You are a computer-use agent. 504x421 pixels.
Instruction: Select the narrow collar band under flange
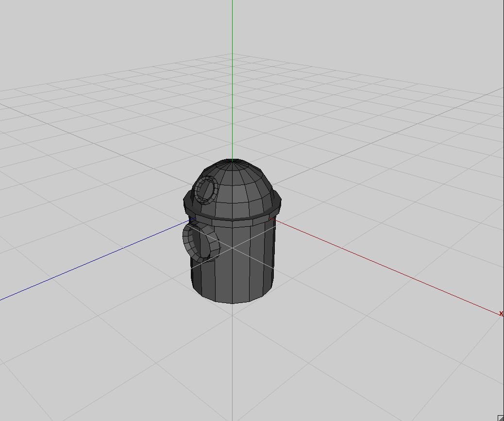(232, 223)
